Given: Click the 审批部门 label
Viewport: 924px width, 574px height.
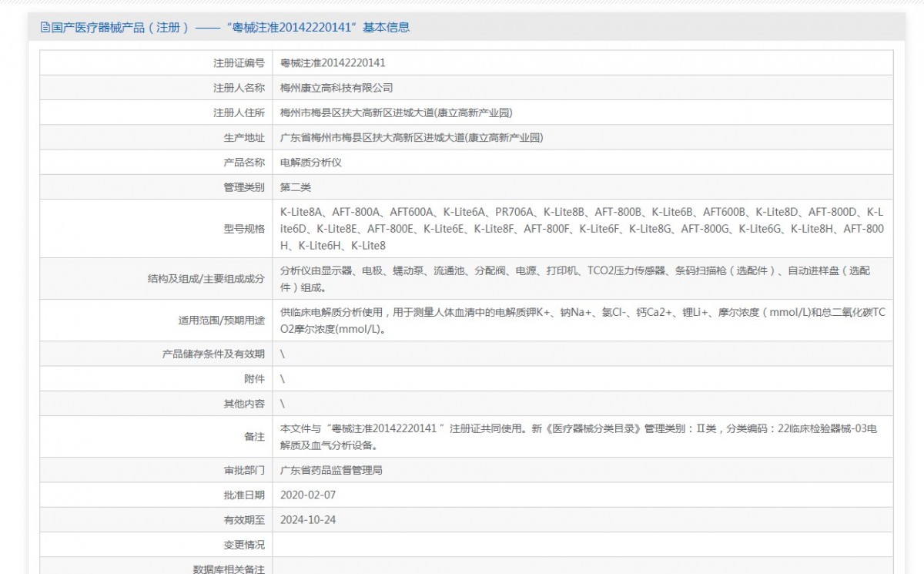Looking at the screenshot, I should (244, 470).
